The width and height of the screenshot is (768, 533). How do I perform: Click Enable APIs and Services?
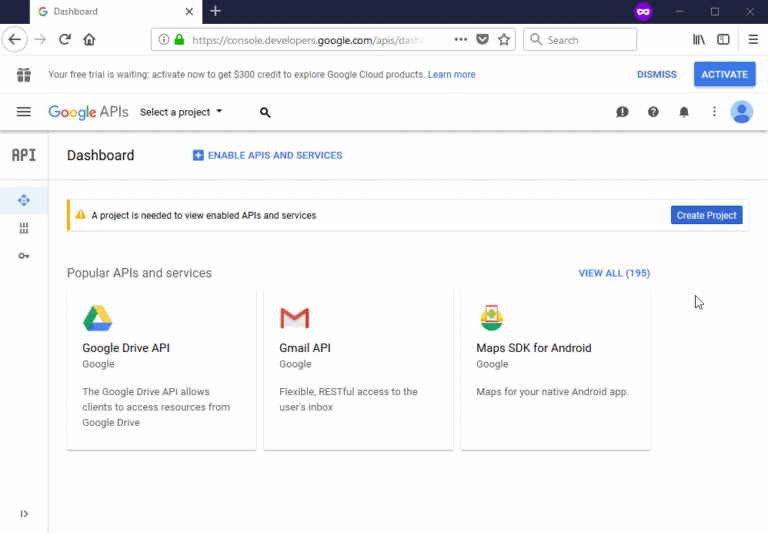click(x=267, y=155)
